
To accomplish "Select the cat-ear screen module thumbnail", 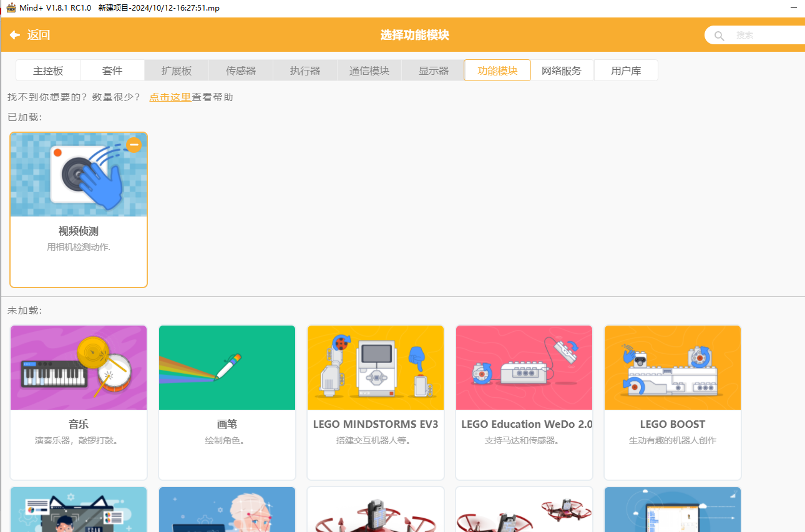I will pyautogui.click(x=79, y=510).
